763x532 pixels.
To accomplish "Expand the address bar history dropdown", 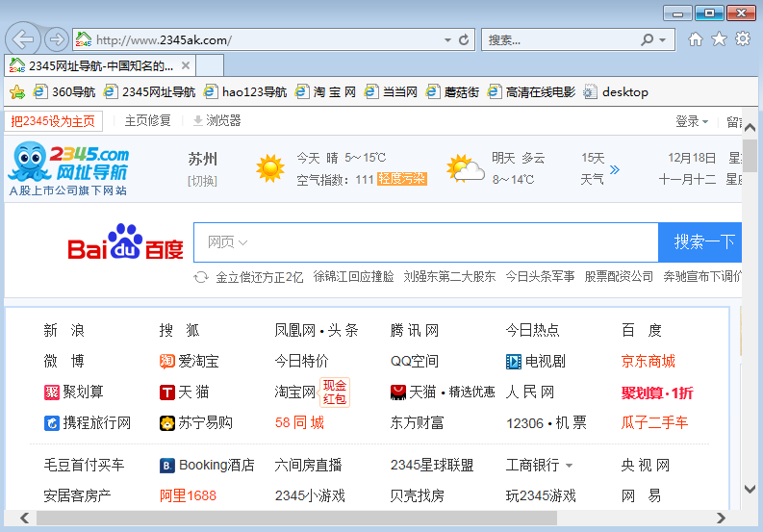I will pyautogui.click(x=447, y=39).
